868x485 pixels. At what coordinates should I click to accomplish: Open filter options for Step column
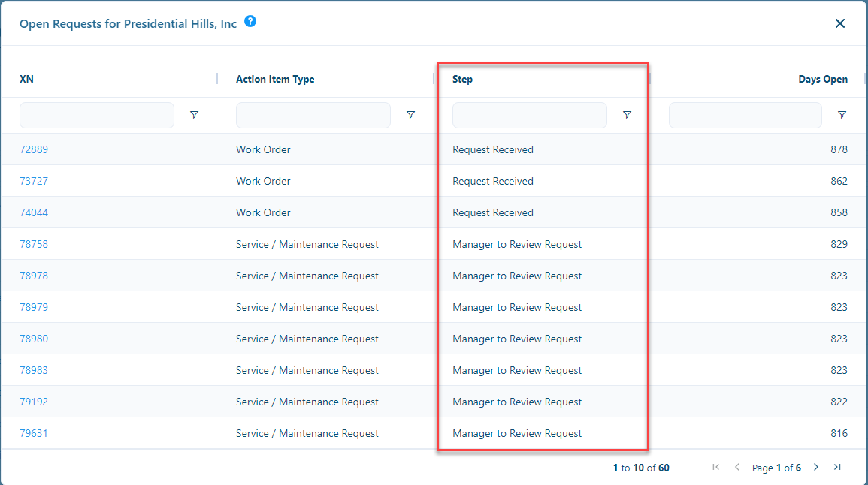[628, 115]
